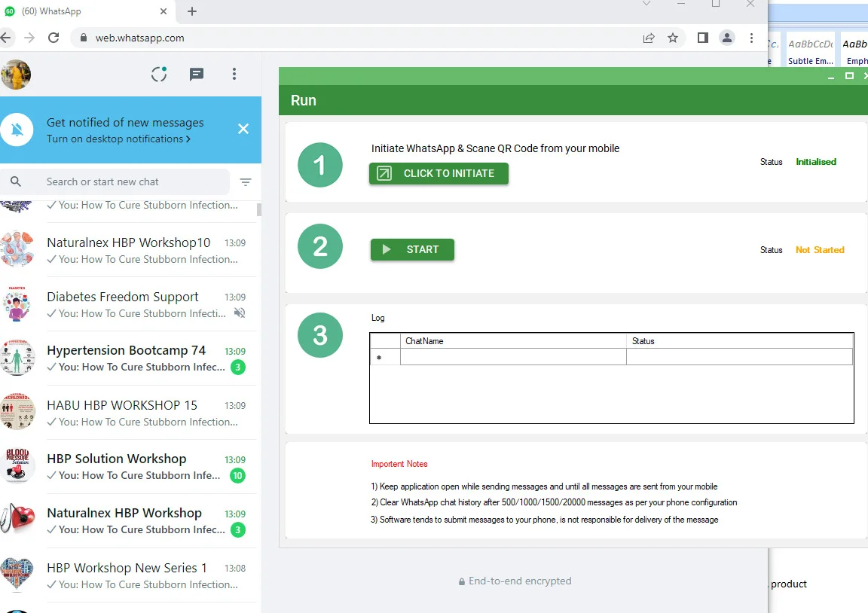Open WhatsApp status updates icon
868x613 pixels.
158,74
